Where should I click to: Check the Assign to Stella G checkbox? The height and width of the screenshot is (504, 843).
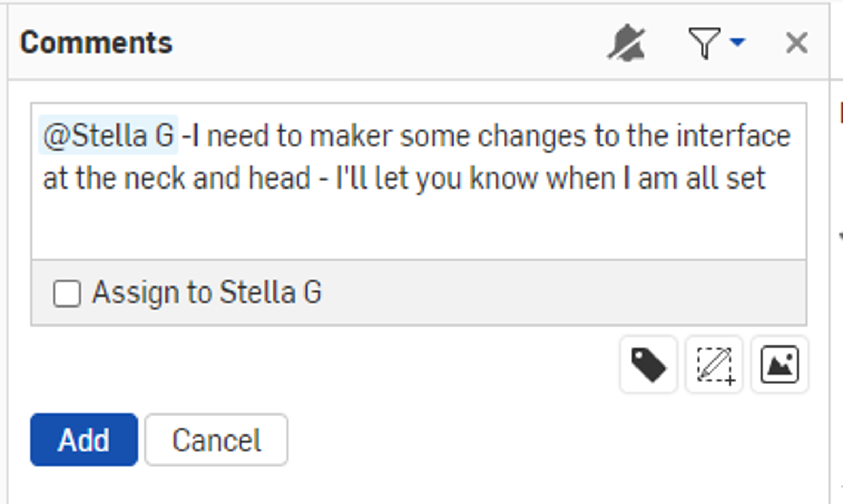(x=67, y=293)
